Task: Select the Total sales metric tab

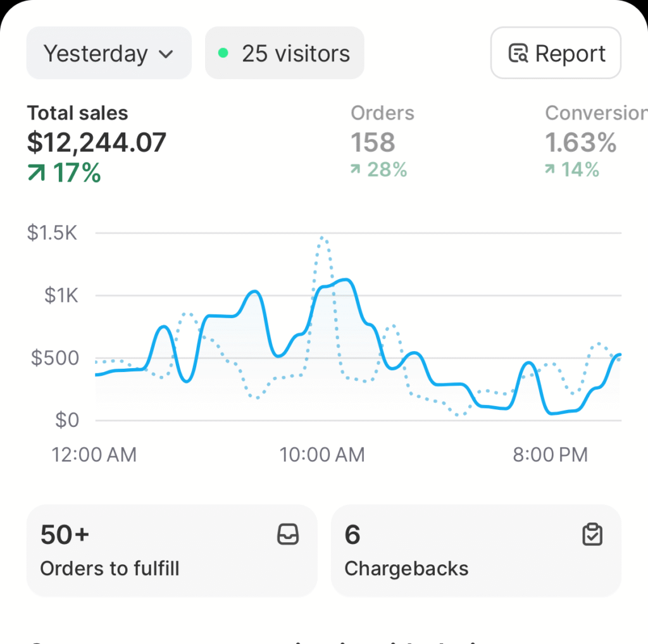Action: coord(77,113)
